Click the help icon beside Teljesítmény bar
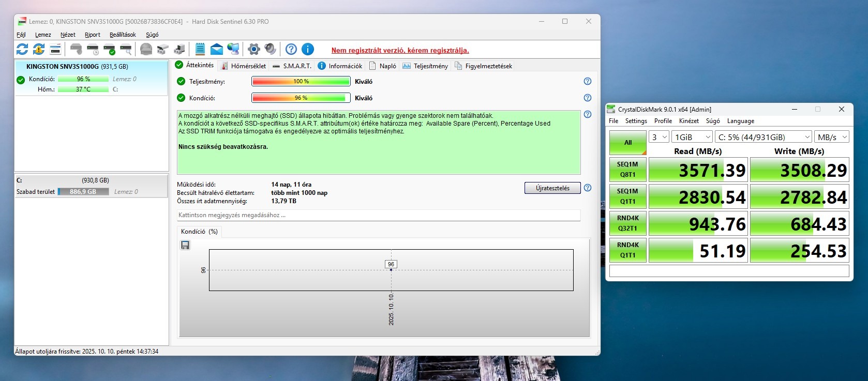Viewport: 868px width, 381px height. click(588, 81)
